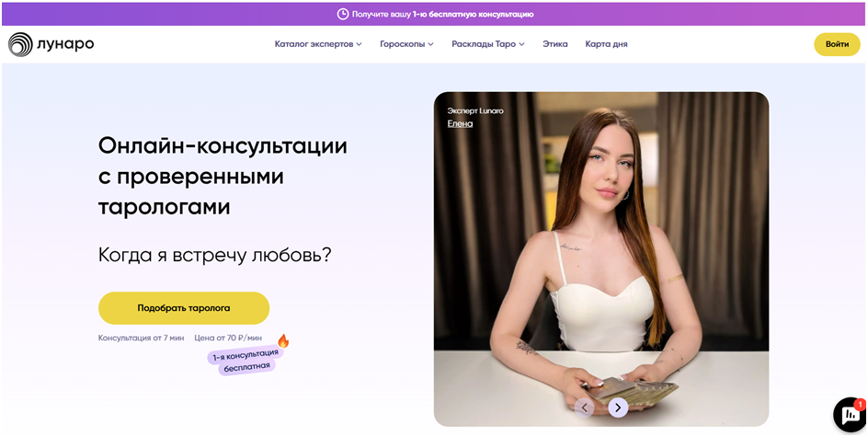Expand the Расклады Таро dropdown
This screenshot has width=868, height=437.
488,44
